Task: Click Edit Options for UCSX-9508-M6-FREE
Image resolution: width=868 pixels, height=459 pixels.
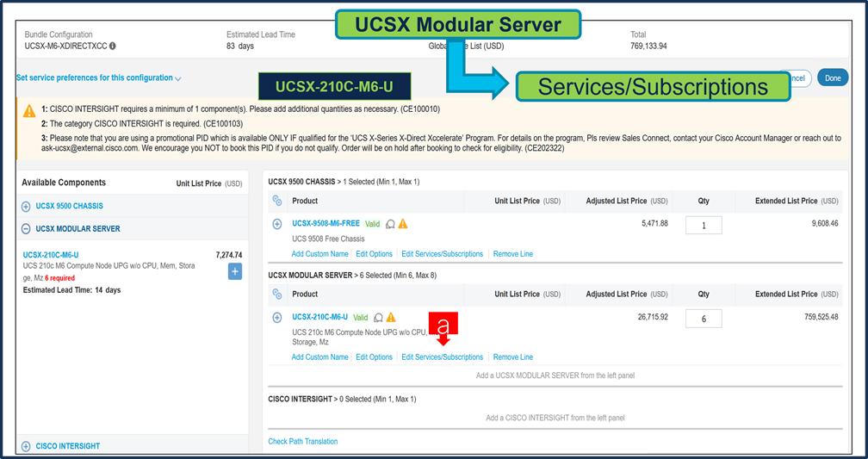Action: click(375, 254)
